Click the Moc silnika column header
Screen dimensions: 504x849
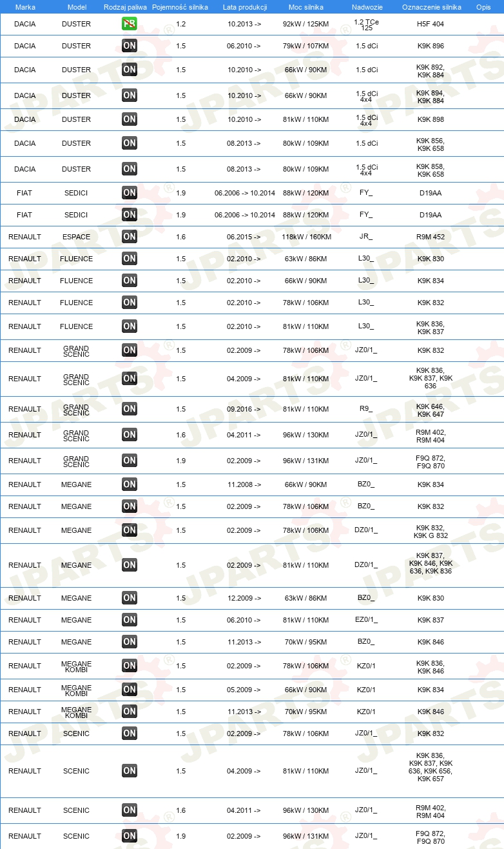point(306,7)
